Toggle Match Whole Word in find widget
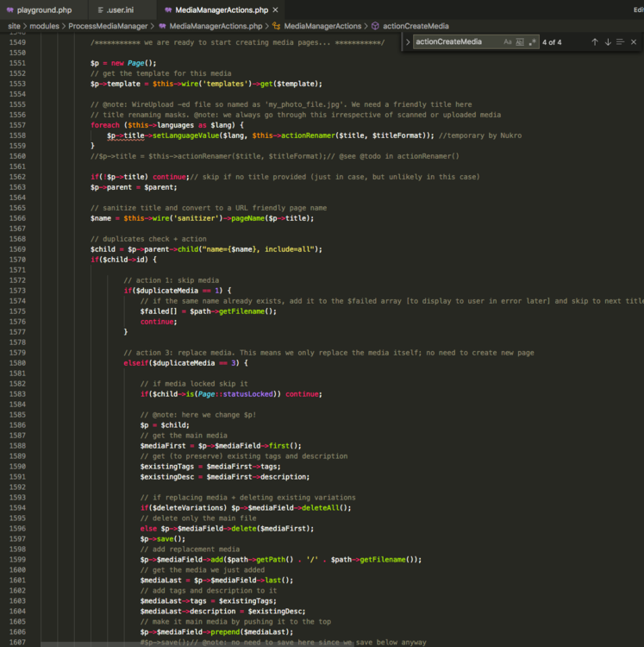This screenshot has height=647, width=644. 520,42
